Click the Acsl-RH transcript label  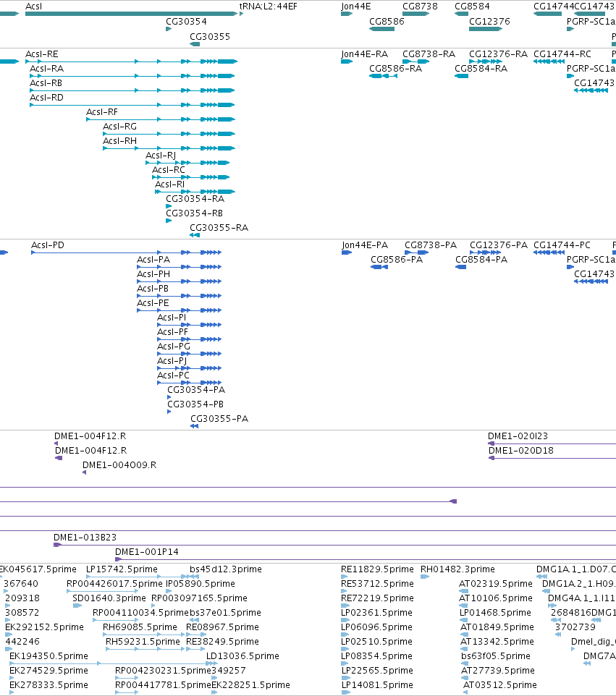[119, 140]
